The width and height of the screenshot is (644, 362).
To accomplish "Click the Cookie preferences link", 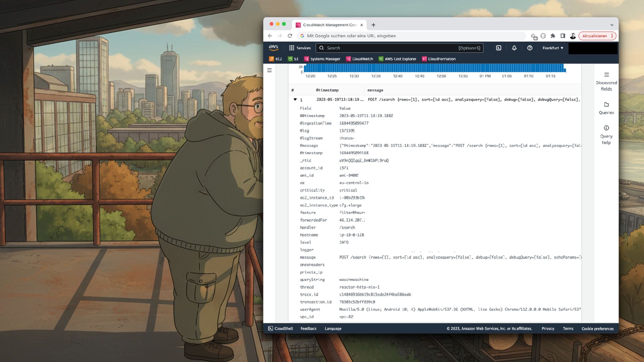I will point(597,328).
